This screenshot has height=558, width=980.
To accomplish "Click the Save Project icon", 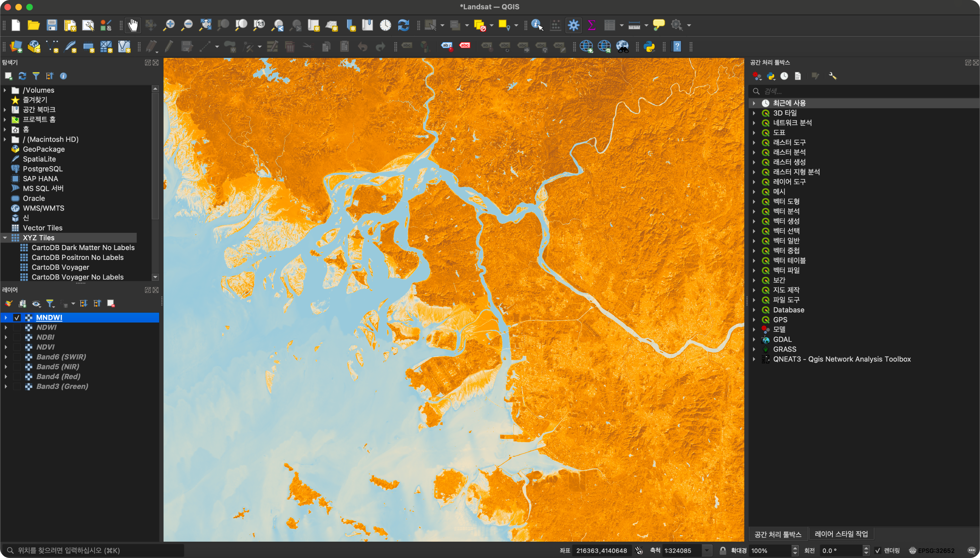I will pyautogui.click(x=52, y=25).
